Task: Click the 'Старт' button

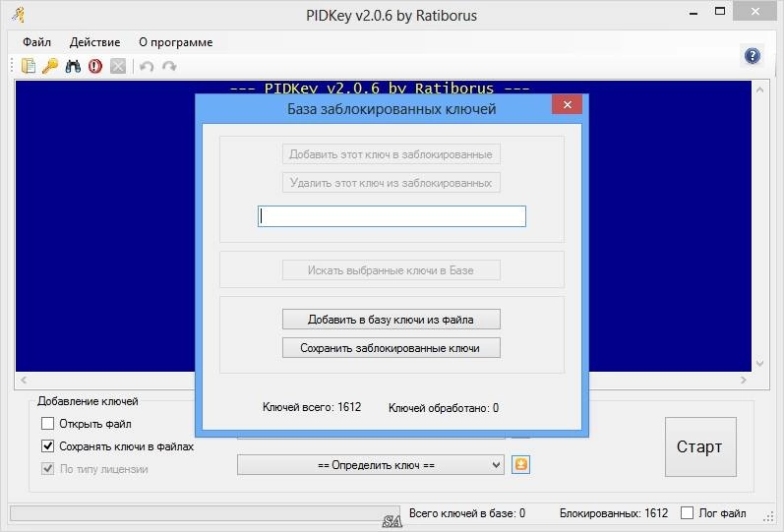Action: pyautogui.click(x=700, y=446)
